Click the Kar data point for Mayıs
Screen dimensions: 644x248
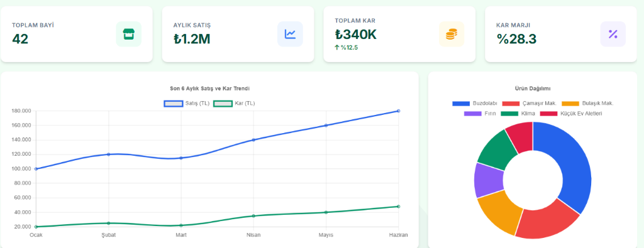click(x=326, y=212)
